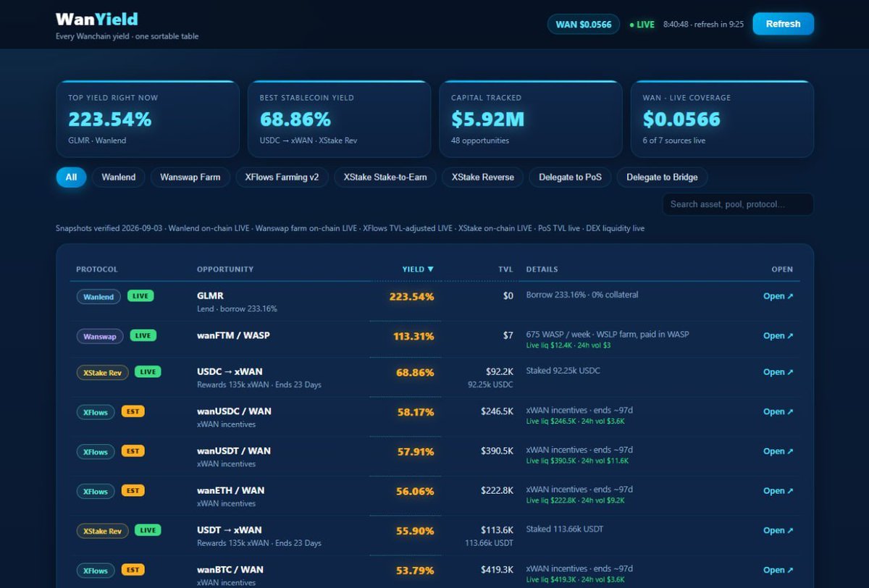This screenshot has width=869, height=588.
Task: Click the 113.31% yield value
Action: [413, 336]
